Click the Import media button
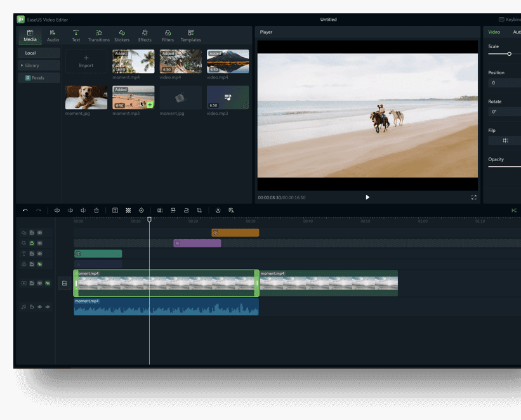 [86, 62]
